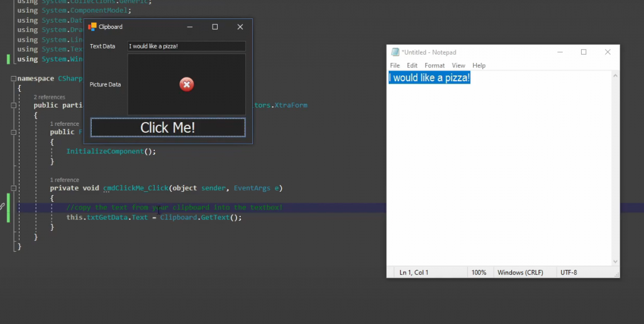Viewport: 644px width, 324px height.
Task: Click the red error icon in Picture Data
Action: point(186,84)
